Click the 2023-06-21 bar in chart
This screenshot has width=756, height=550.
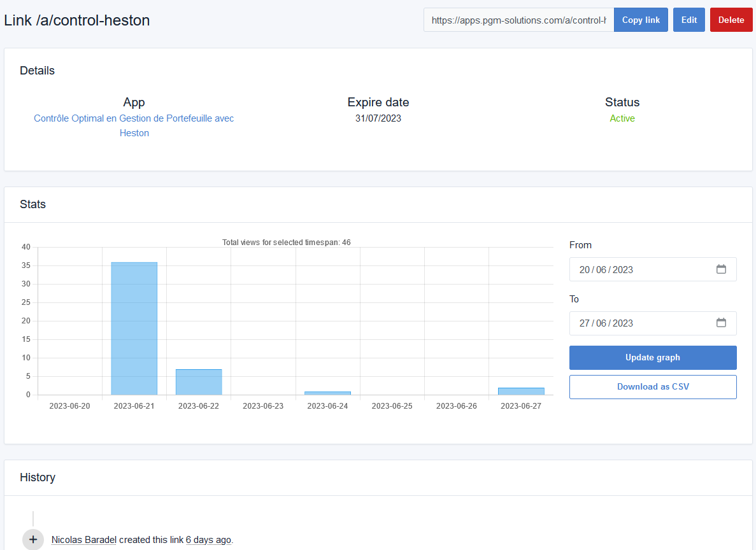tap(134, 328)
